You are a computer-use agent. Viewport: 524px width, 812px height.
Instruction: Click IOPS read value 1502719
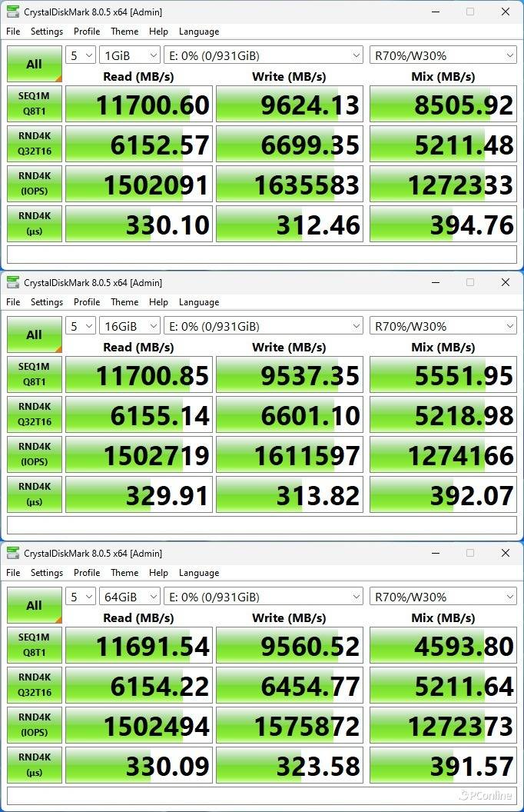pyautogui.click(x=139, y=454)
